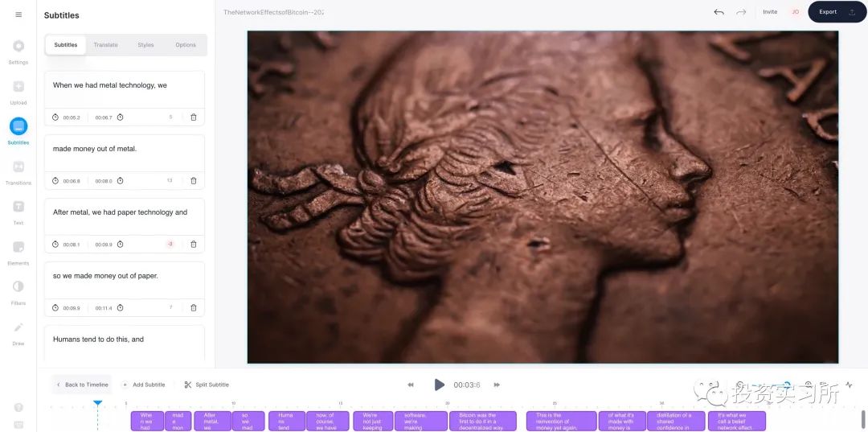The image size is (868, 432).
Task: Skip forward with the fast-forward control
Action: coord(497,385)
